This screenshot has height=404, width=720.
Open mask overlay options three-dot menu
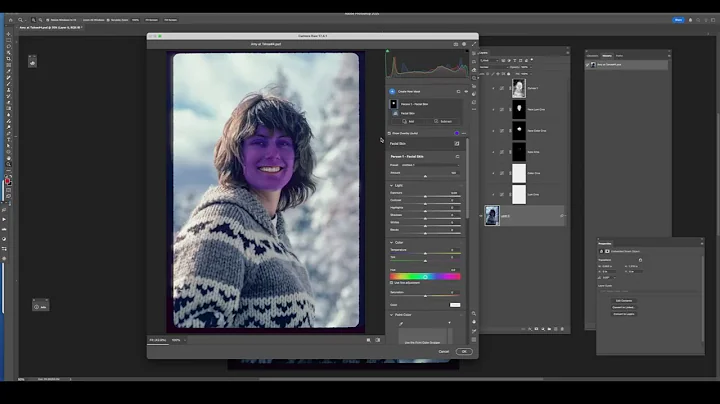pos(464,133)
